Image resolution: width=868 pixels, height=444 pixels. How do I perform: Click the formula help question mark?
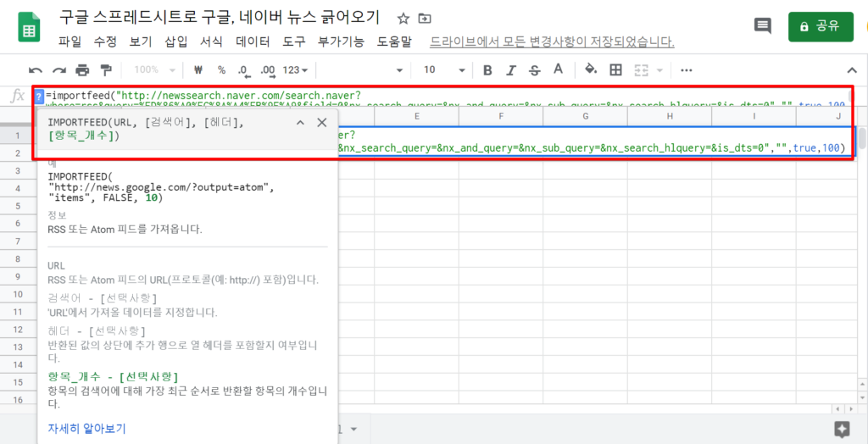[x=39, y=97]
